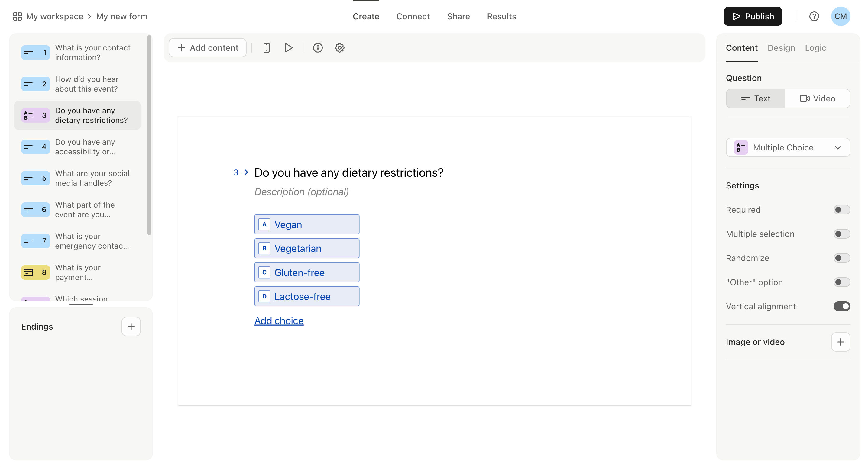The height and width of the screenshot is (467, 868).
Task: Click choice letter C key box
Action: coord(264,272)
